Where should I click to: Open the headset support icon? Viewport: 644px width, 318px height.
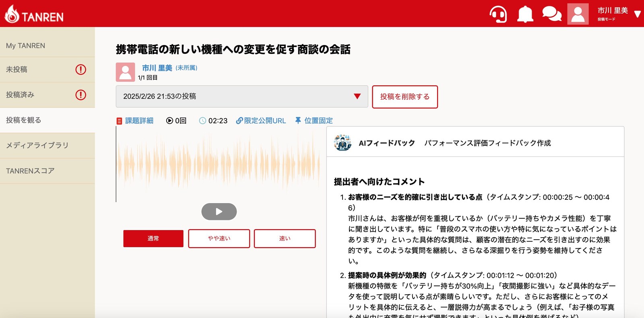tap(498, 14)
